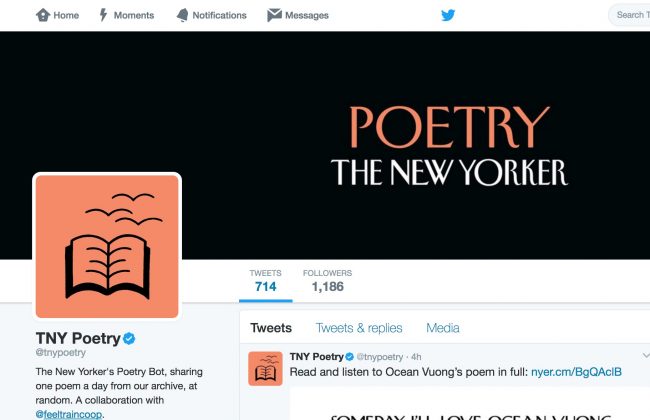The image size is (650, 420).
Task: Open the Tweets count 714
Action: 265,280
